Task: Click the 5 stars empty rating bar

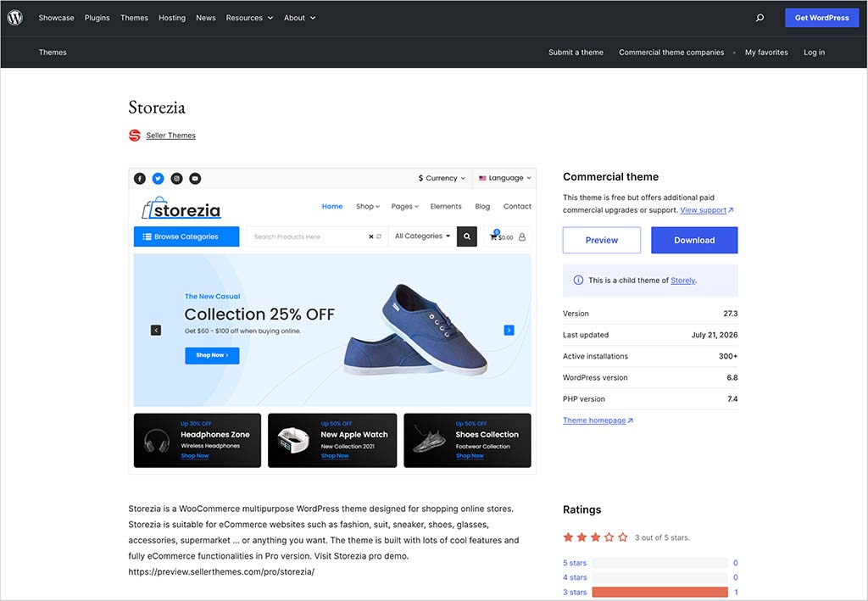Action: pos(659,563)
